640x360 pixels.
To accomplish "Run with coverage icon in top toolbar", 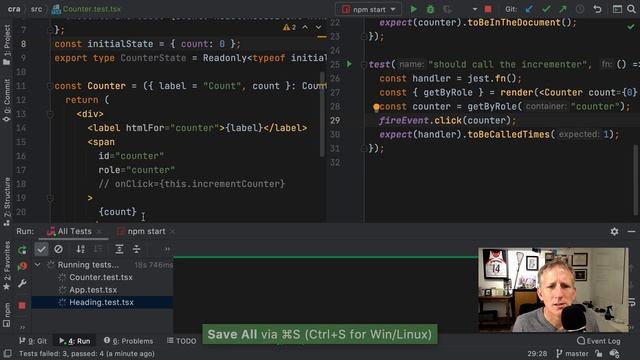I will point(447,9).
